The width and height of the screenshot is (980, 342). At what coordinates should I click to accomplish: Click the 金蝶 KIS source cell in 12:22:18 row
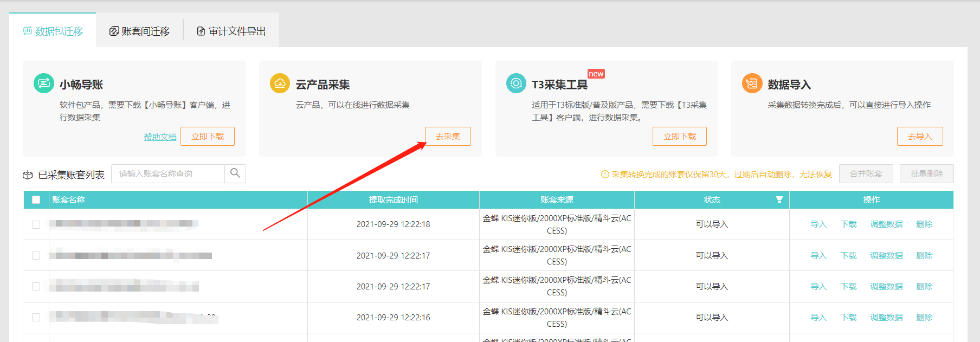click(557, 224)
